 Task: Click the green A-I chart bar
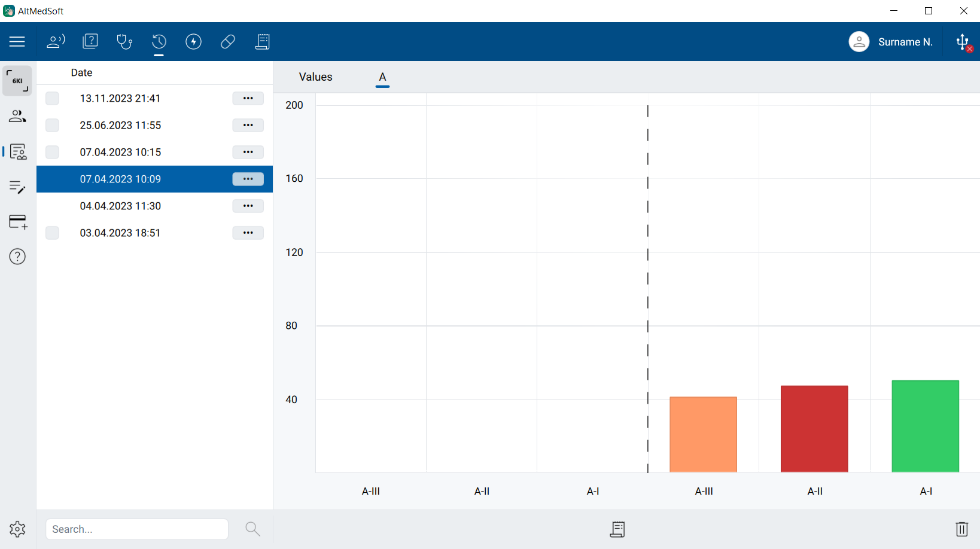coord(925,426)
